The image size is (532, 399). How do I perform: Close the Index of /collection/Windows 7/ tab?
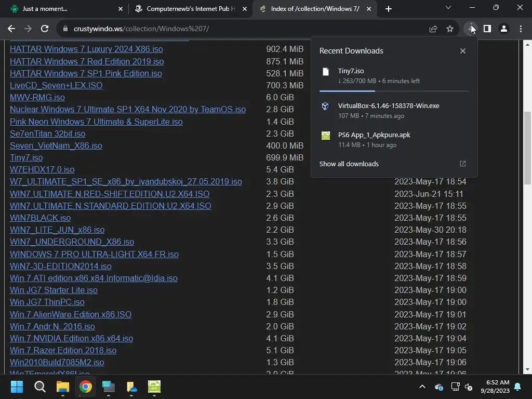click(x=369, y=9)
